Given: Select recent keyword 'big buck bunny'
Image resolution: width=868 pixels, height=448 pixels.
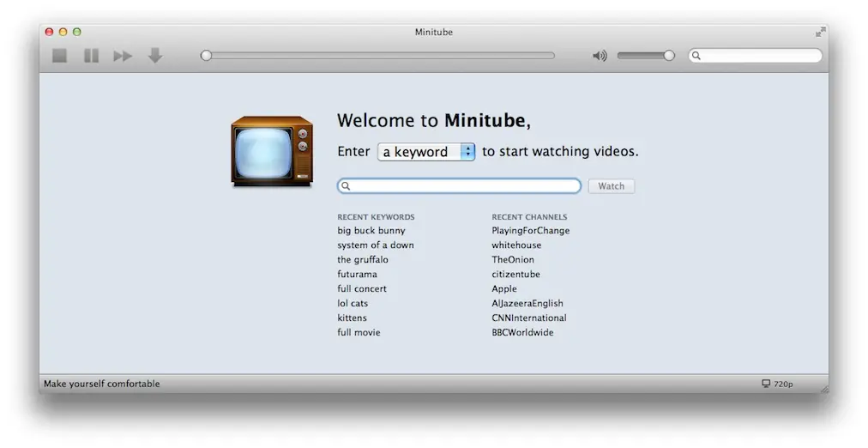Looking at the screenshot, I should click(x=371, y=230).
